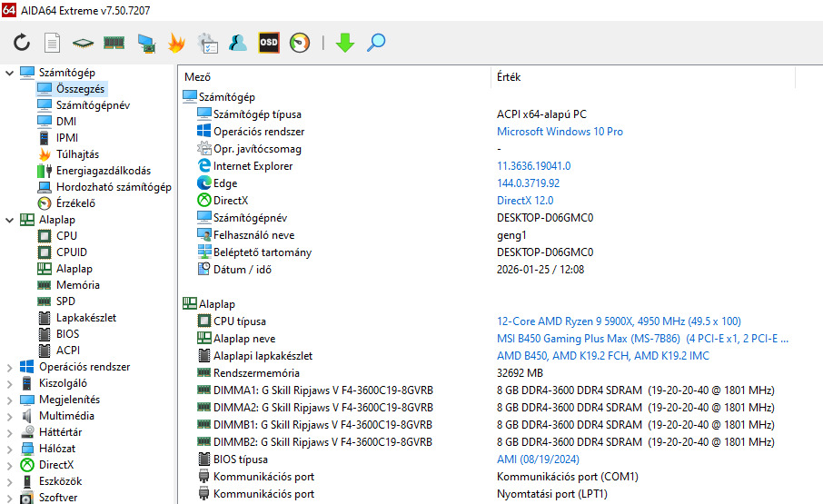Image resolution: width=823 pixels, height=504 pixels.
Task: Open the Report toolbar icon
Action: (52, 43)
